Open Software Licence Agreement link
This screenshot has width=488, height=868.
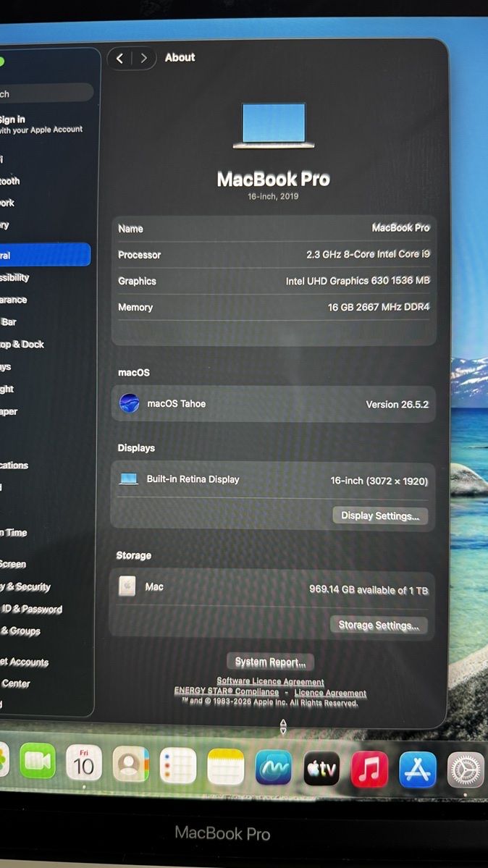click(x=270, y=681)
